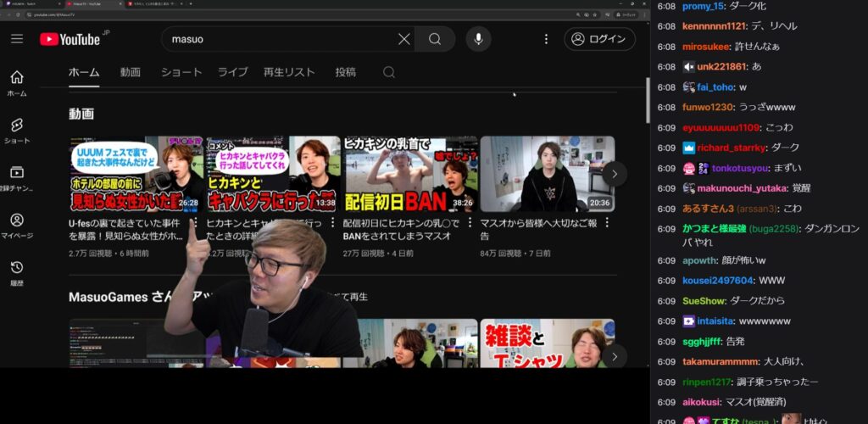
Task: Clear the search text with the X icon
Action: click(x=404, y=39)
